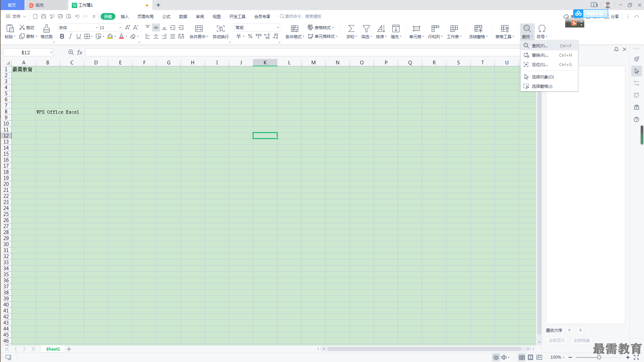Toggle Underline formatting
The image size is (644, 362).
pos(78,36)
